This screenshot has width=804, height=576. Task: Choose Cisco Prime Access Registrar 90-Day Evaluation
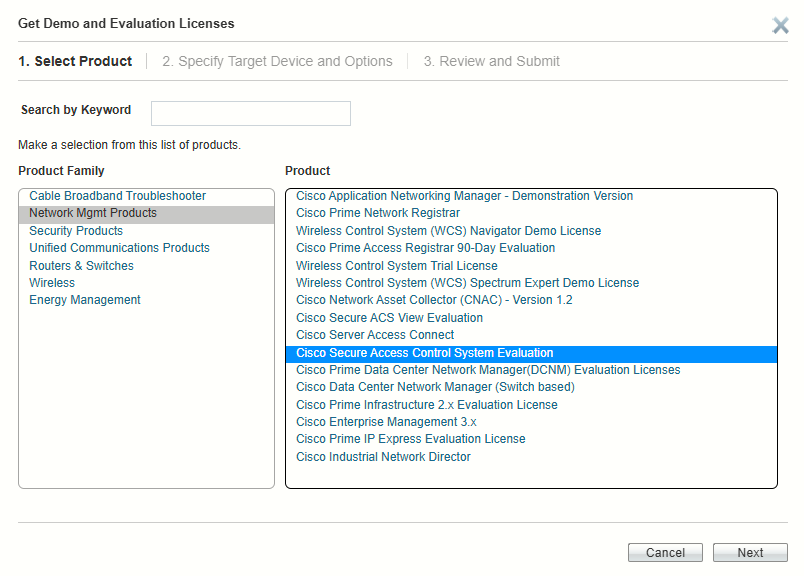click(x=531, y=248)
